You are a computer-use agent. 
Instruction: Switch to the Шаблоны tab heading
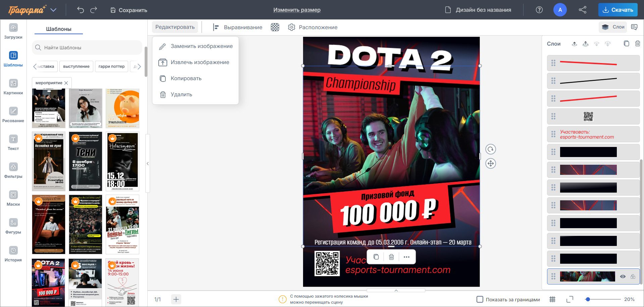pyautogui.click(x=59, y=29)
